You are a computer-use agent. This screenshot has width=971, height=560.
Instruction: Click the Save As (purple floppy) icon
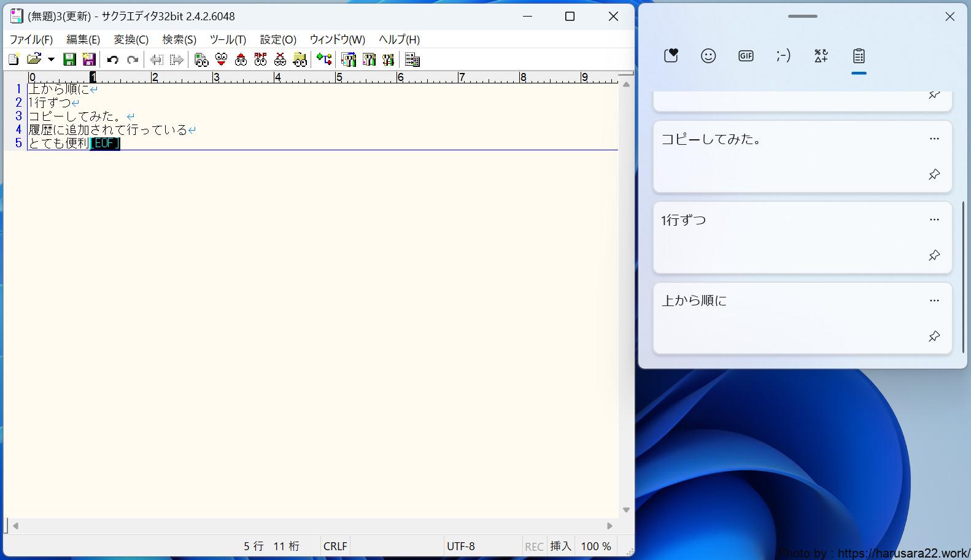(89, 59)
